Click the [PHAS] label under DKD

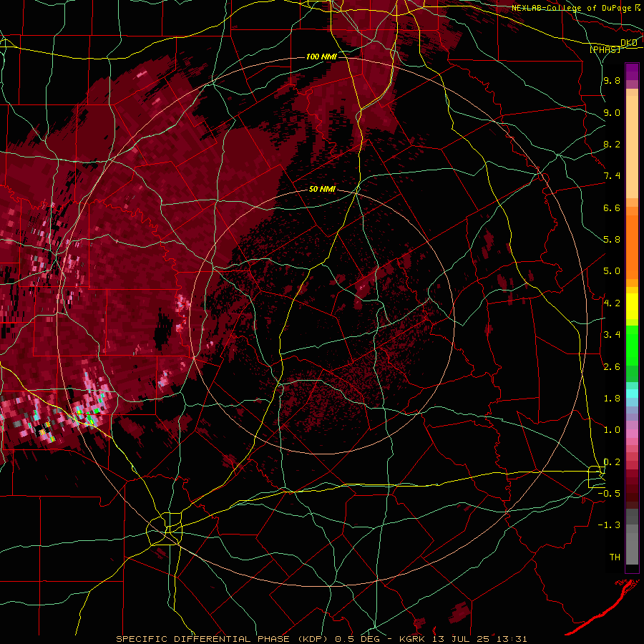[605, 49]
